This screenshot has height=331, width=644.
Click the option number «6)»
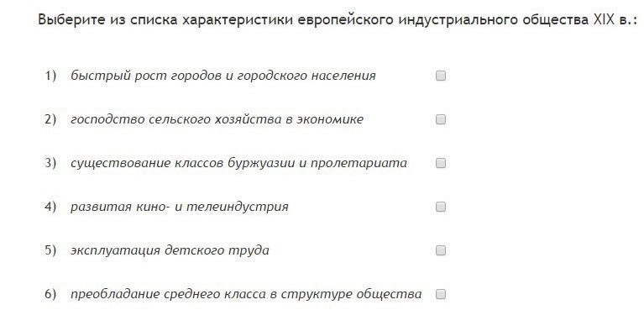point(50,294)
